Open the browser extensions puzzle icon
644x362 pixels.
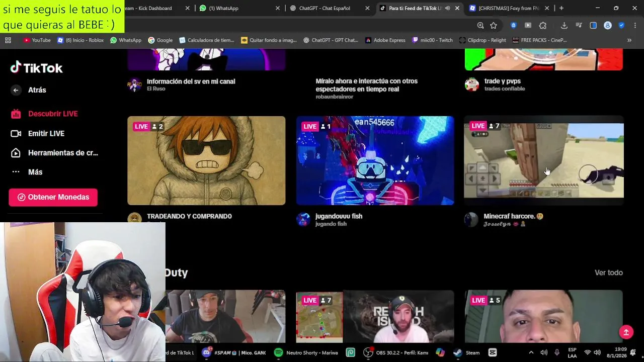coord(543,25)
